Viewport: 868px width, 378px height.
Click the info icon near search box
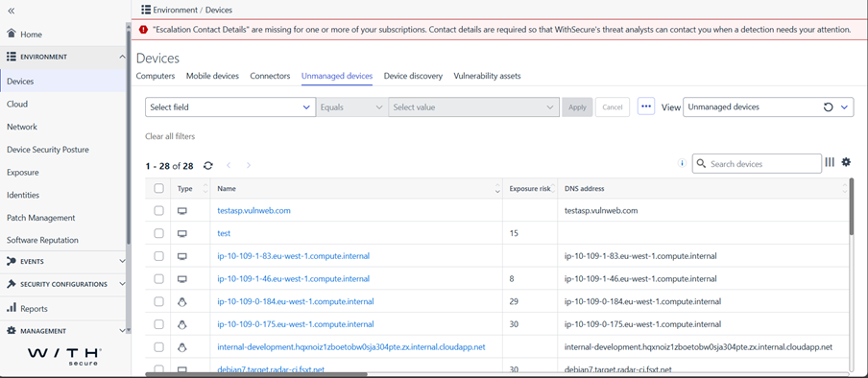[x=682, y=163]
